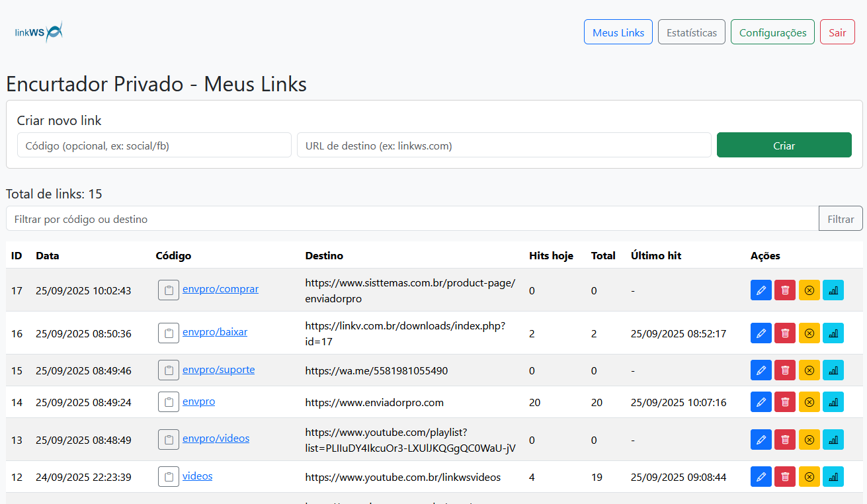
Task: Focus the URL de destino input field
Action: (x=503, y=146)
